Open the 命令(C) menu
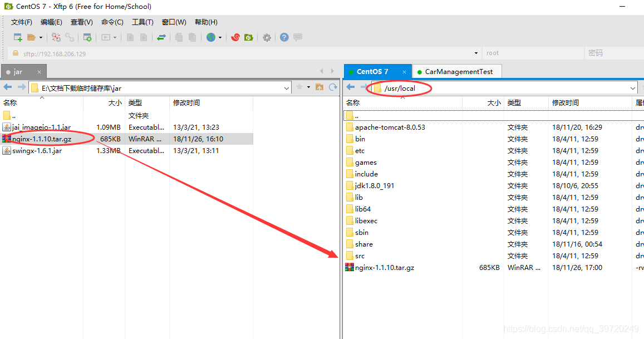This screenshot has width=644, height=339. pos(112,22)
